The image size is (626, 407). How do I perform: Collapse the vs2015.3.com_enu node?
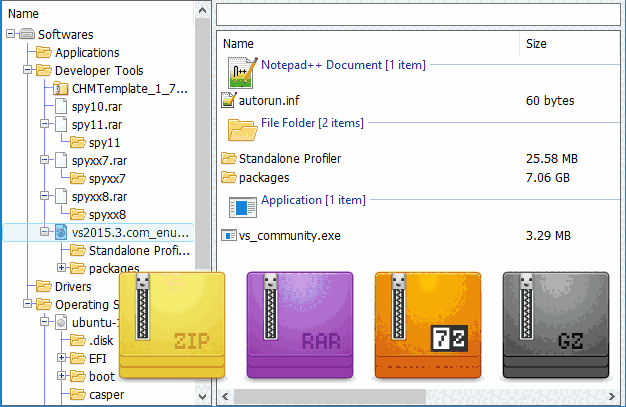click(45, 232)
